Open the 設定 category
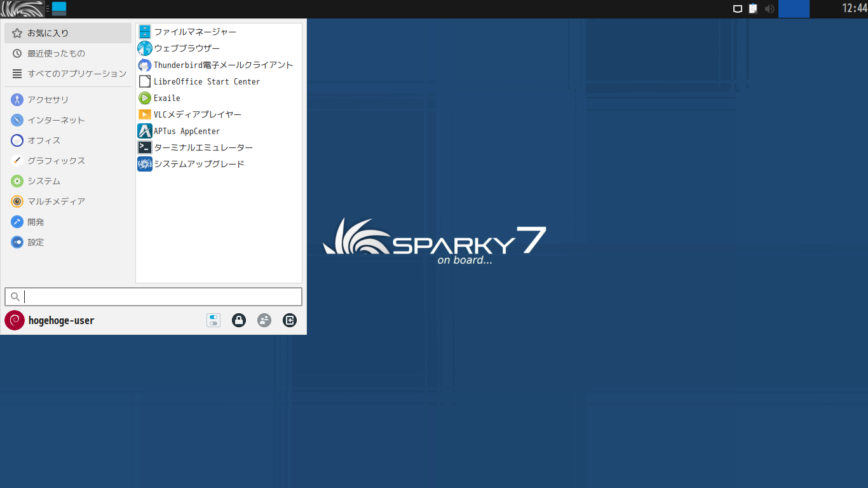This screenshot has height=488, width=868. click(x=68, y=242)
